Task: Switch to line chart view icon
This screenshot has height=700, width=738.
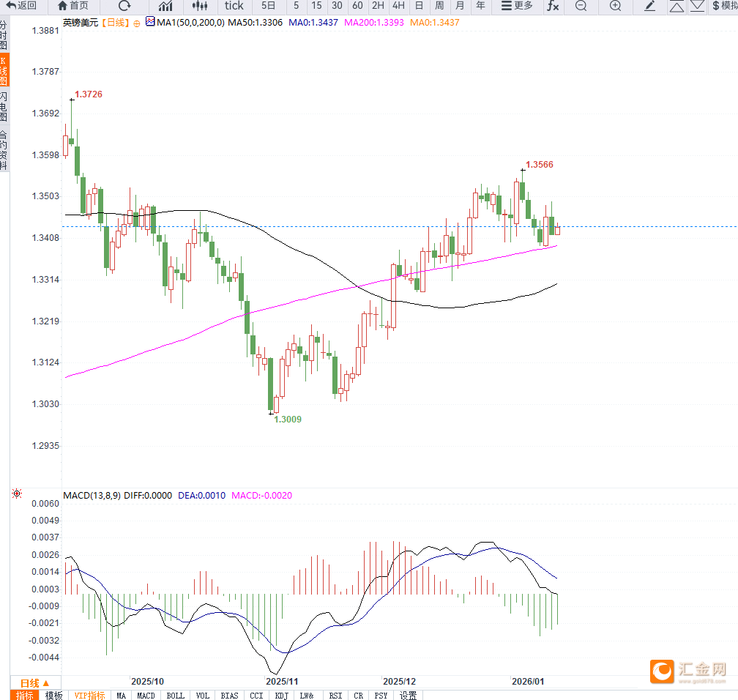Action: click(x=165, y=6)
